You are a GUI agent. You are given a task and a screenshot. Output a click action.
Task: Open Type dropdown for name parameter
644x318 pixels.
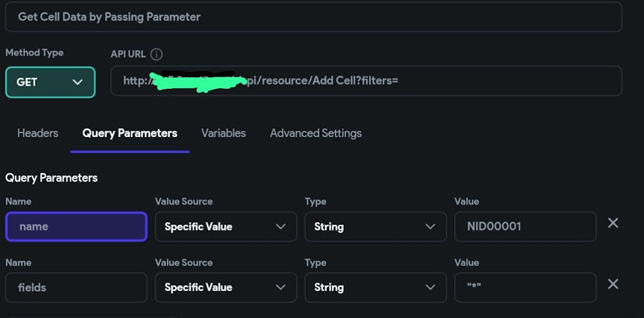tap(375, 227)
